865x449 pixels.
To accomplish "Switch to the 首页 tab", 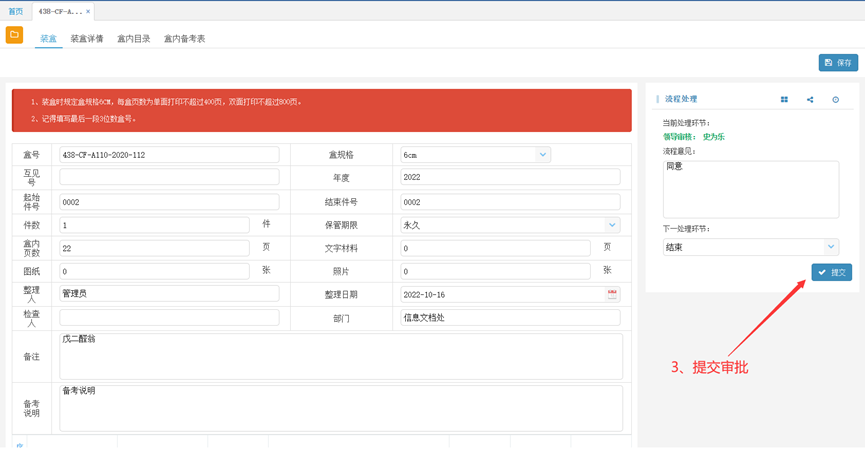I will pos(16,12).
